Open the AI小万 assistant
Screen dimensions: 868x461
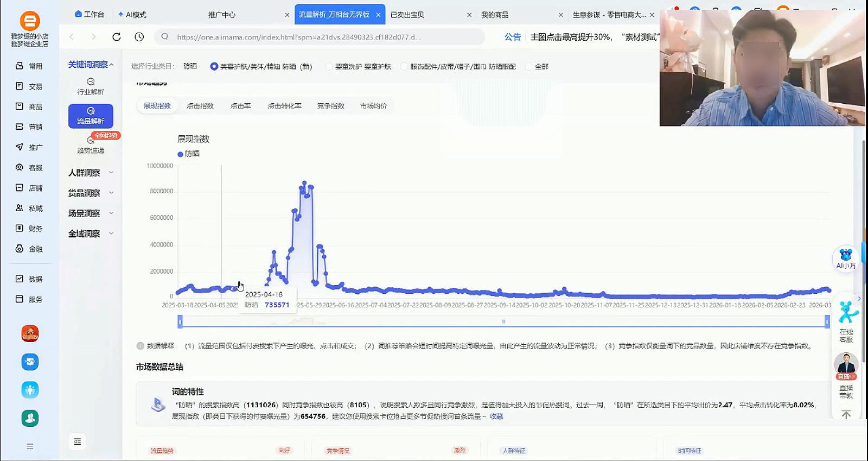click(846, 259)
